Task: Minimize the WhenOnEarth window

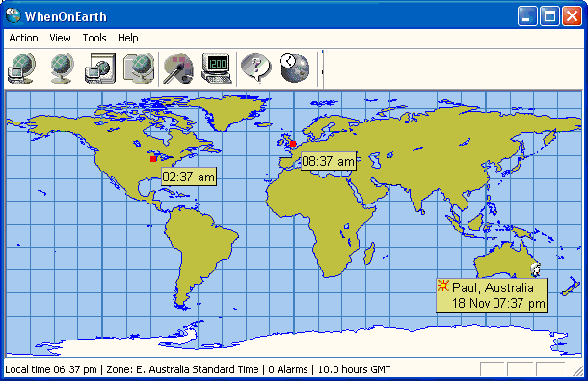Action: [527, 16]
